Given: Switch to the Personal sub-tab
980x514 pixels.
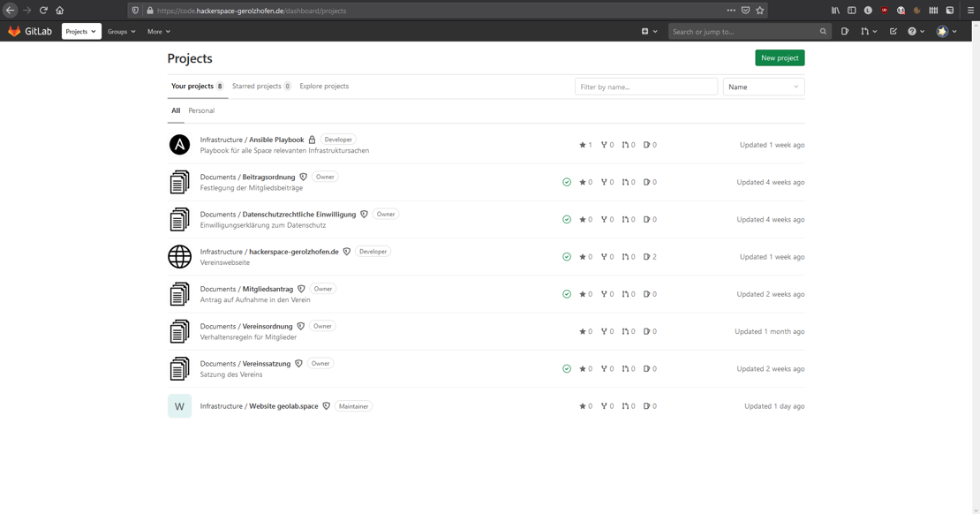Looking at the screenshot, I should (201, 110).
